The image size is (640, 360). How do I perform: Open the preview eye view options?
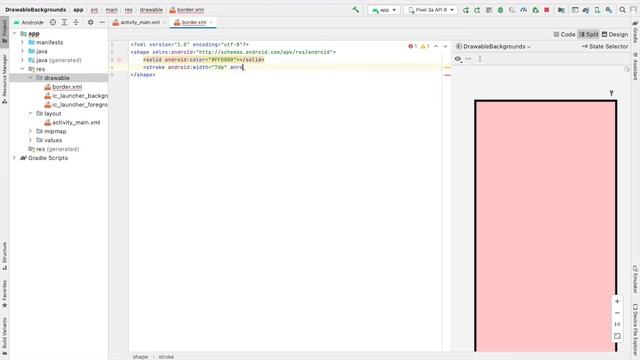click(458, 59)
